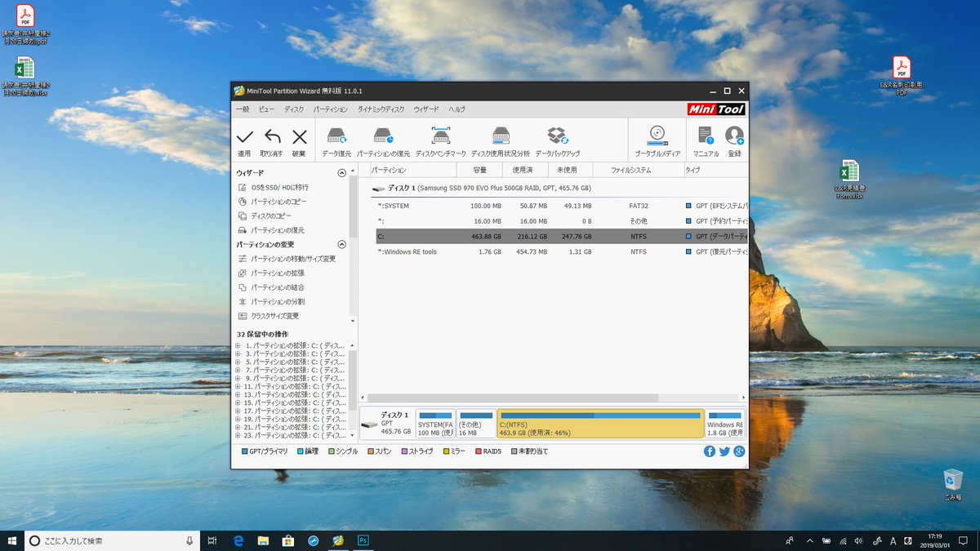Screen dimensions: 980x551
Task: Open the ヘルプ menu
Action: pyautogui.click(x=457, y=109)
